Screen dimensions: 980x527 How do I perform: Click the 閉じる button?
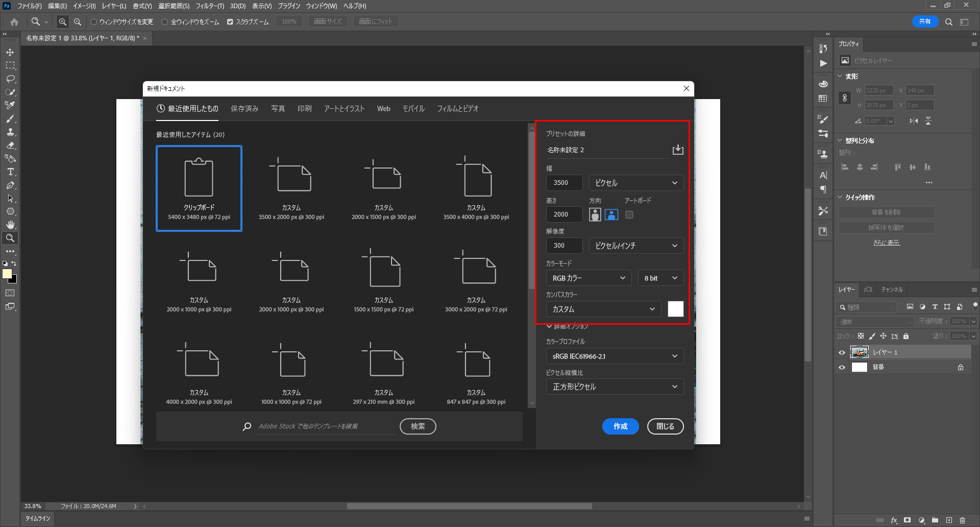665,426
